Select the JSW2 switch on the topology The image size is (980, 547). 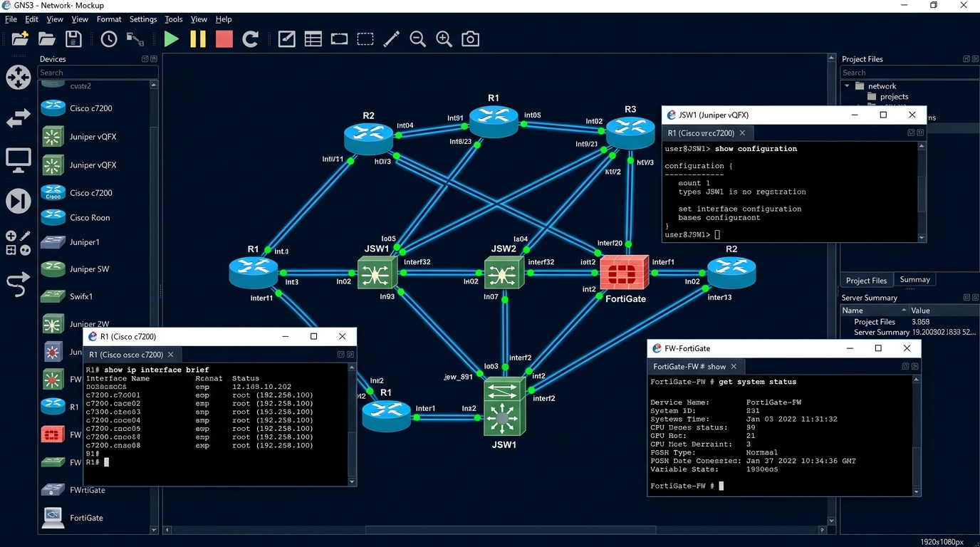coord(504,273)
